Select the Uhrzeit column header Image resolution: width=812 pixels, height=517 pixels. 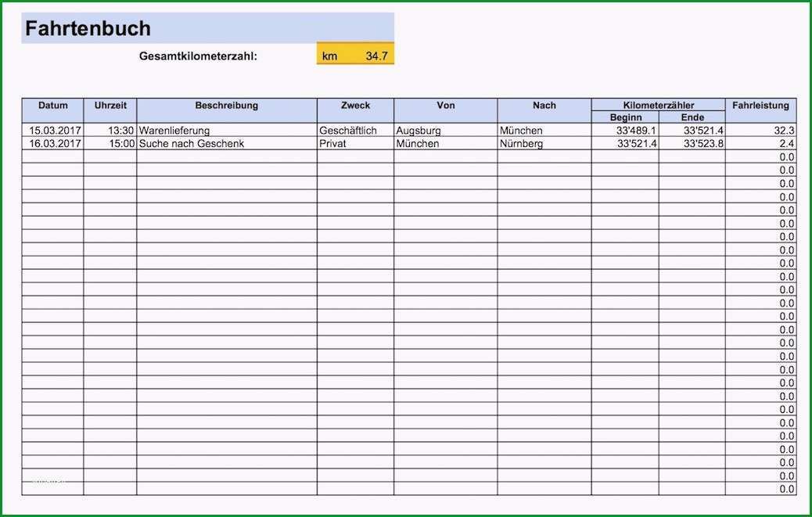pos(110,110)
